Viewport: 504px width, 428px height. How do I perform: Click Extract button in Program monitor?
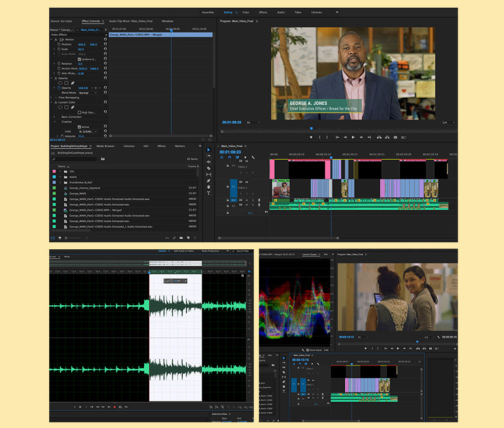click(x=387, y=137)
